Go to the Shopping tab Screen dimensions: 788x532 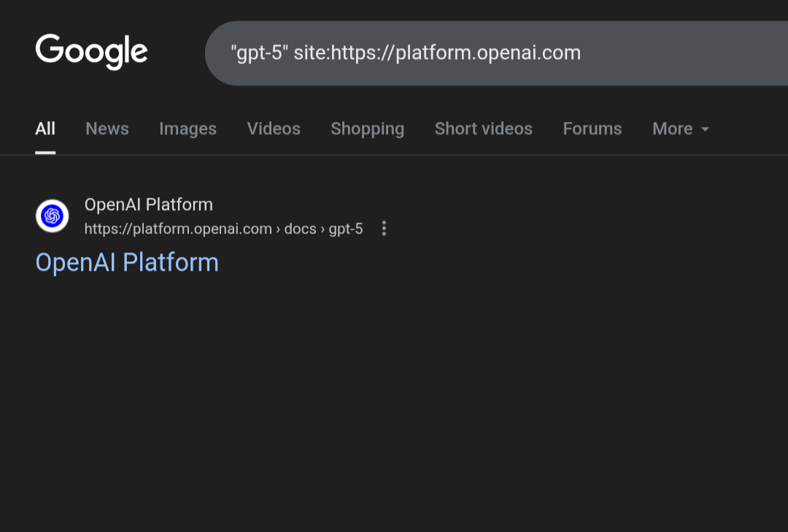(367, 129)
